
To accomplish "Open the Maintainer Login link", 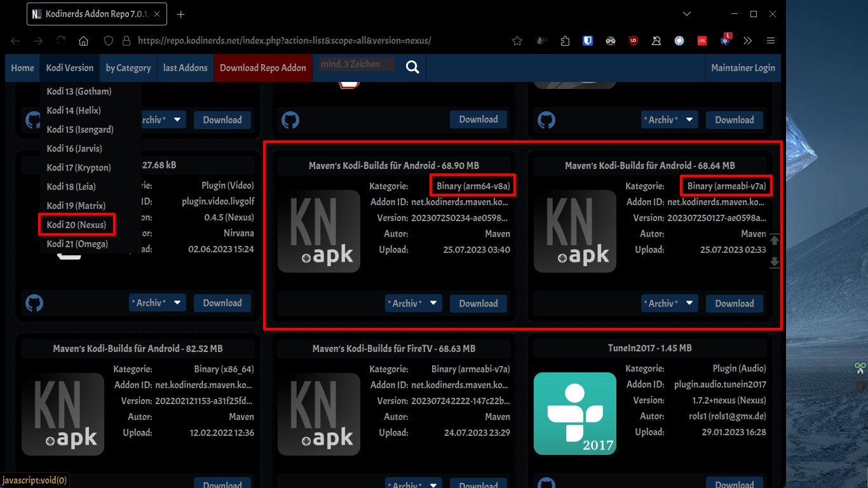I will click(743, 67).
